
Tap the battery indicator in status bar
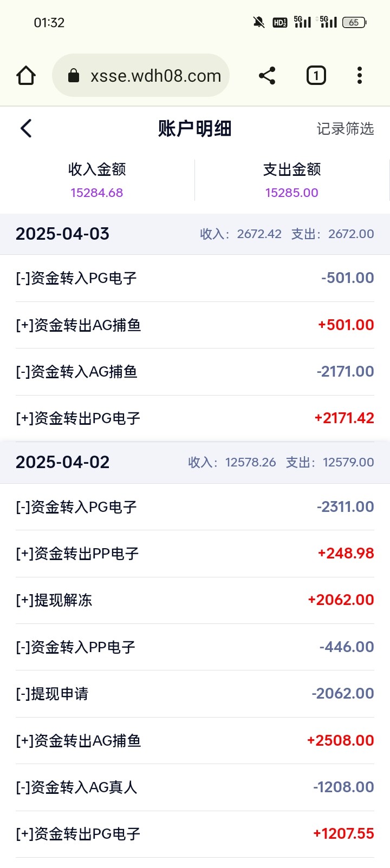[x=354, y=22]
